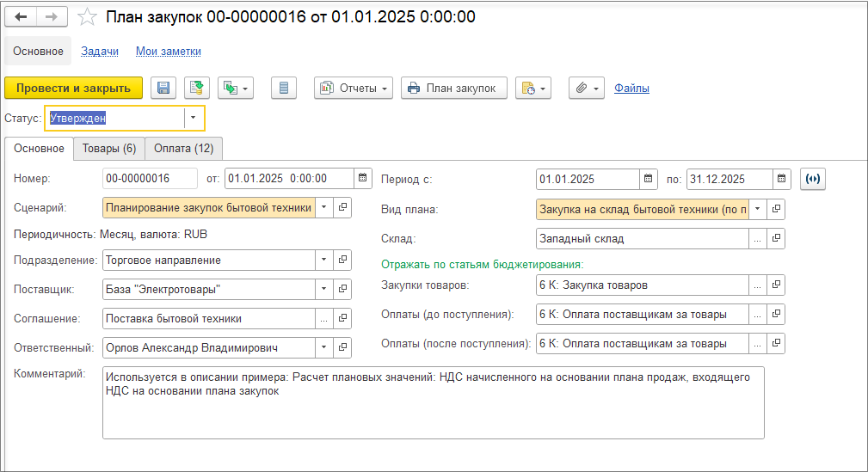Viewport: 868px width, 472px height.
Task: Add plan to favorites with star icon
Action: pos(87,16)
